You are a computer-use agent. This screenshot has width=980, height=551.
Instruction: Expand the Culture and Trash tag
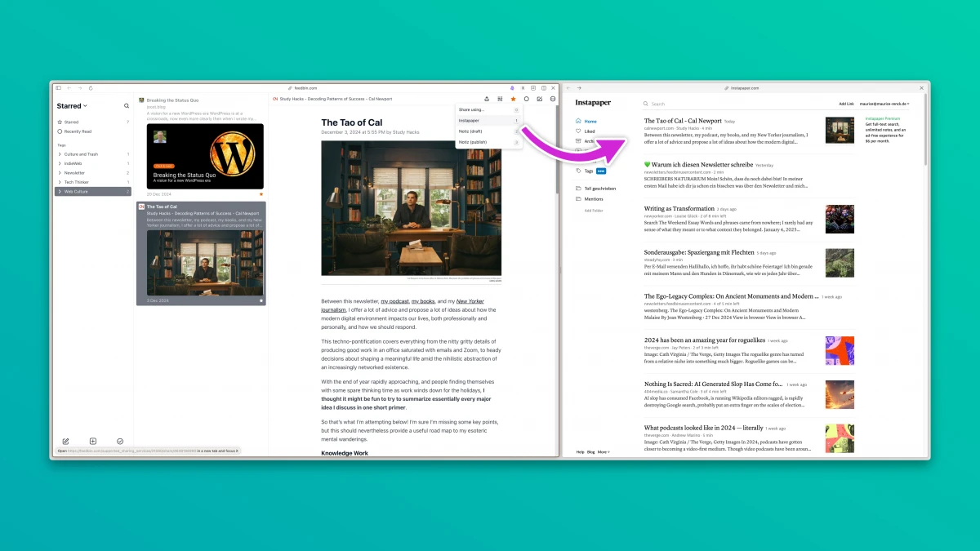tap(60, 154)
